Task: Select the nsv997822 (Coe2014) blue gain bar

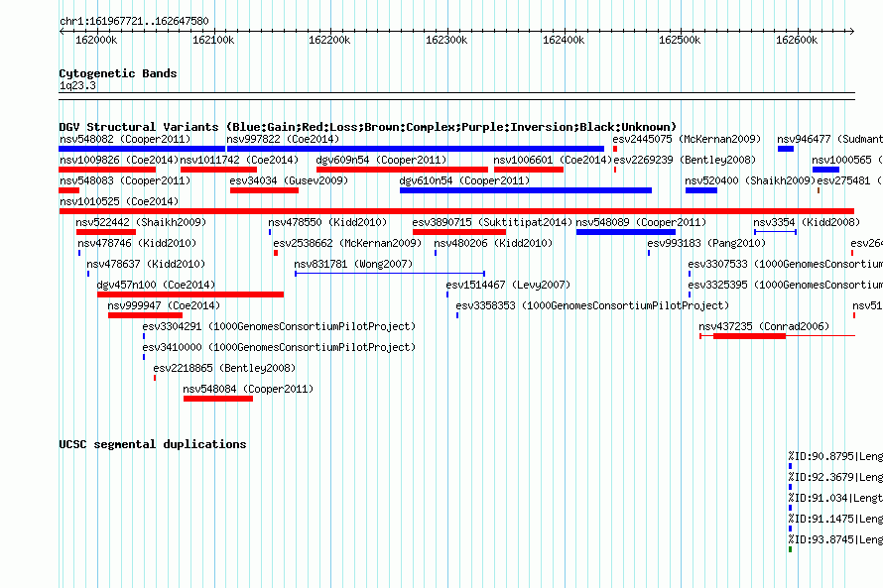Action: click(415, 149)
